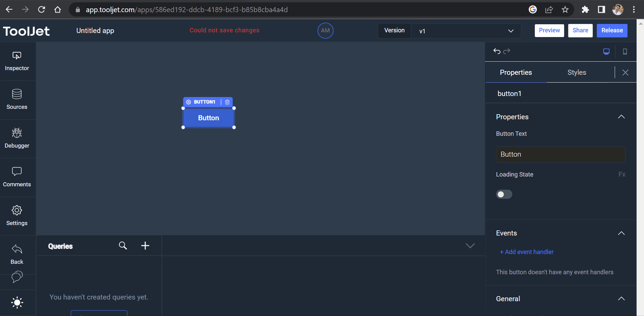Search queries with magnifier icon

click(123, 246)
